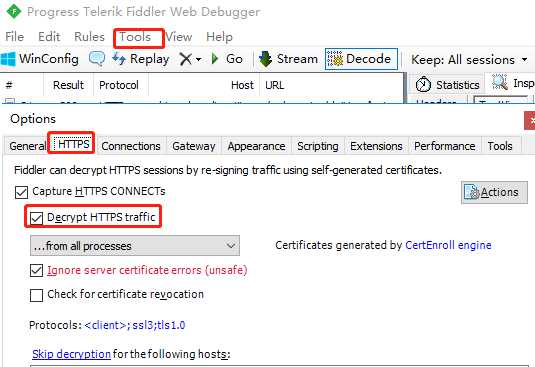The height and width of the screenshot is (367, 535).
Task: Click the CertEnroll engine link
Action: pos(448,245)
